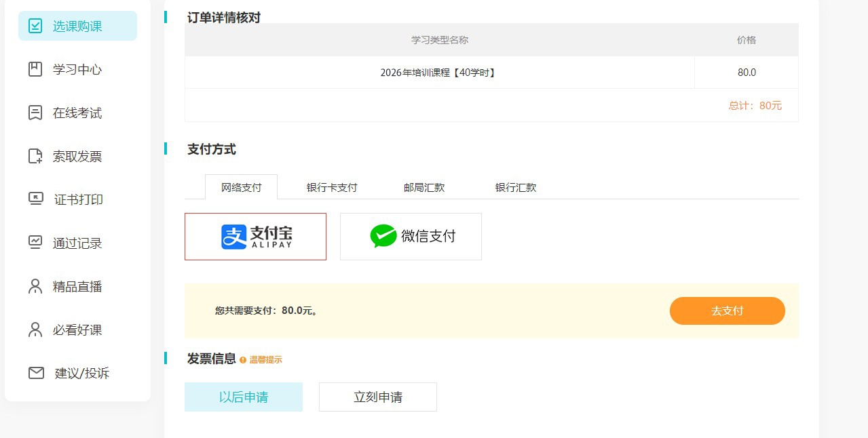Click the price value 80.0
The image size is (868, 438).
(x=747, y=73)
